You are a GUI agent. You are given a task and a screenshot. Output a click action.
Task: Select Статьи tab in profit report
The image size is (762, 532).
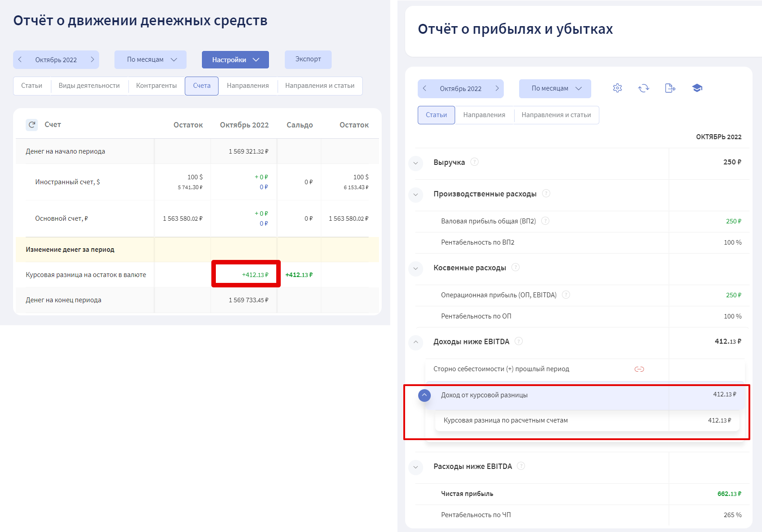(436, 115)
